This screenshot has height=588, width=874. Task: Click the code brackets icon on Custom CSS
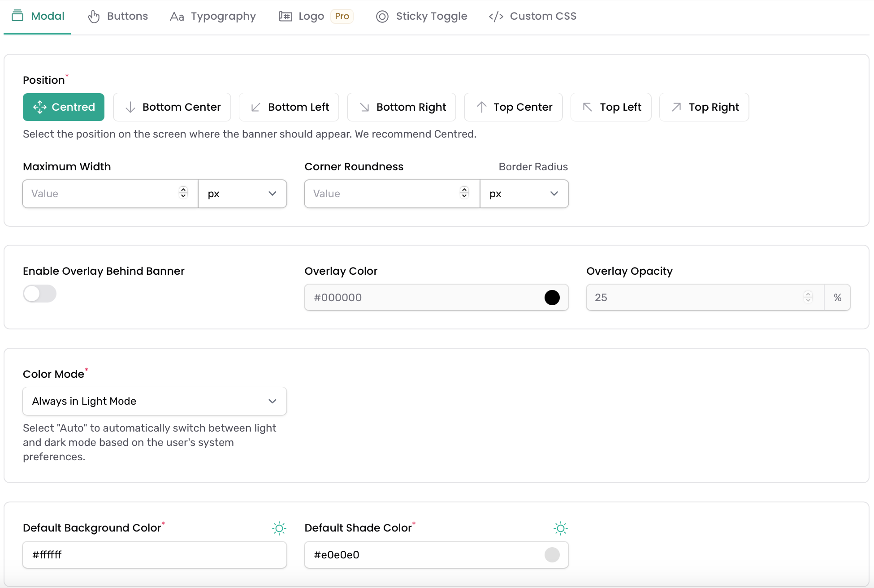pos(496,17)
